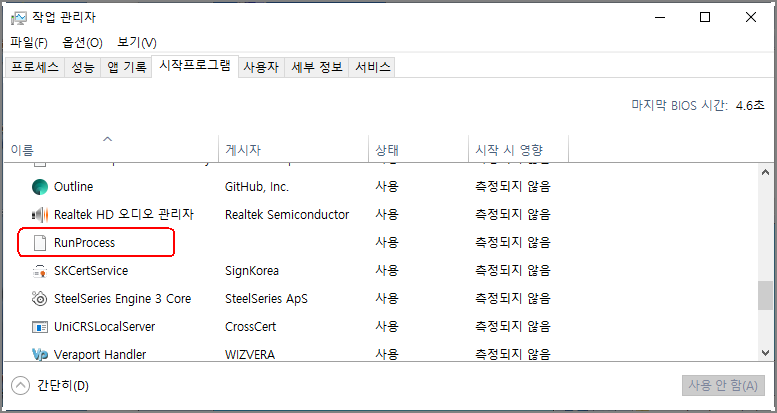Click the 사용 안 함(A) button
The height and width of the screenshot is (413, 777).
[x=723, y=386]
